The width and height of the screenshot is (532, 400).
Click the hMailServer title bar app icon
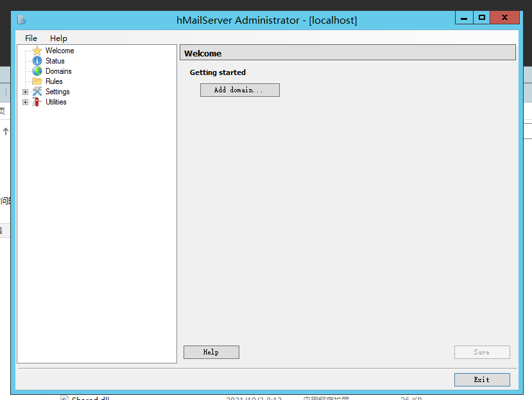tap(22, 20)
